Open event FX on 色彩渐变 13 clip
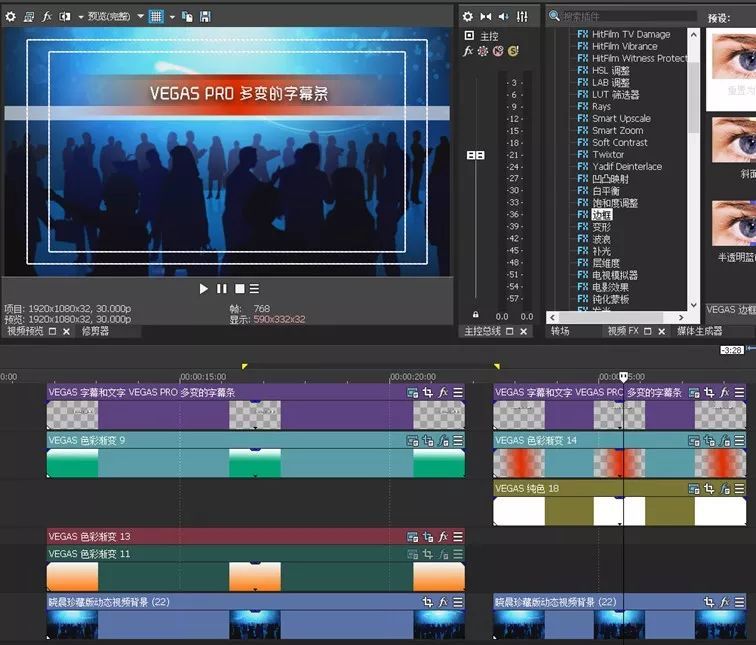The width and height of the screenshot is (756, 645). (x=443, y=537)
